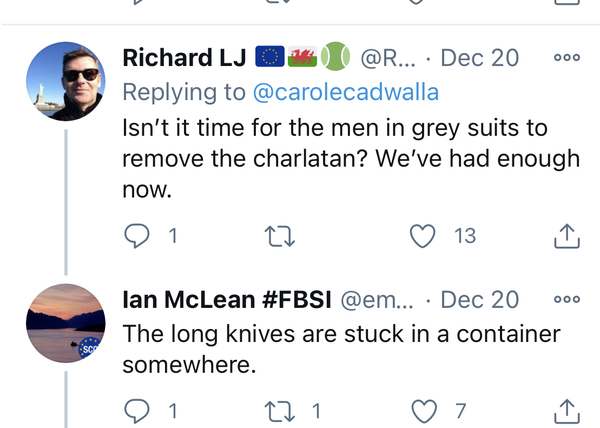600x428 pixels.
Task: Open Ian McLean's sunset profile picture
Action: click(x=65, y=322)
